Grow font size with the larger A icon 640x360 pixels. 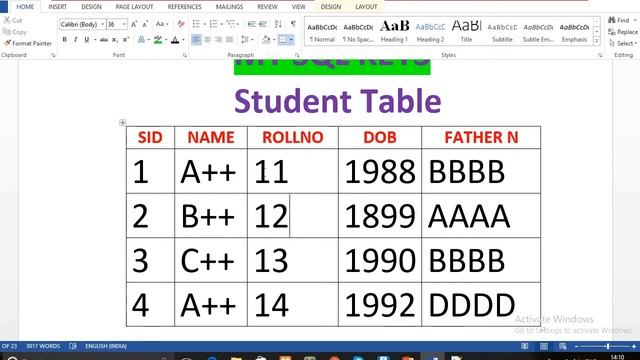coord(134,24)
